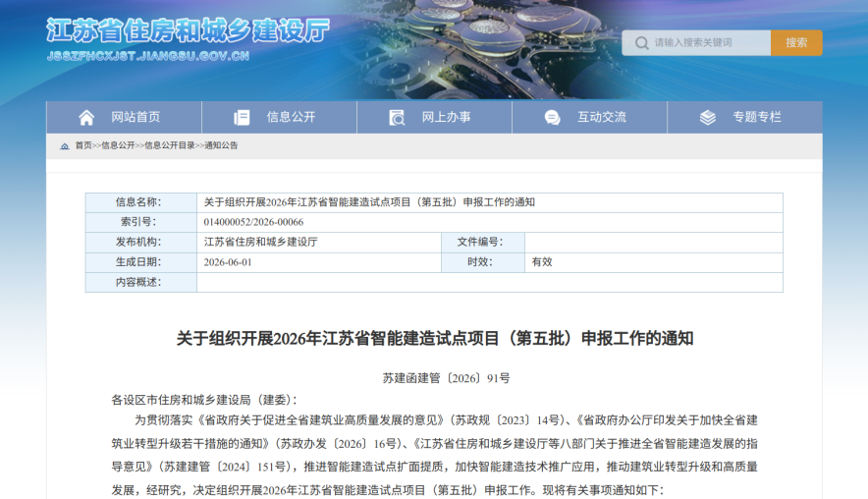Open the 互动交流 menu item

pos(589,118)
